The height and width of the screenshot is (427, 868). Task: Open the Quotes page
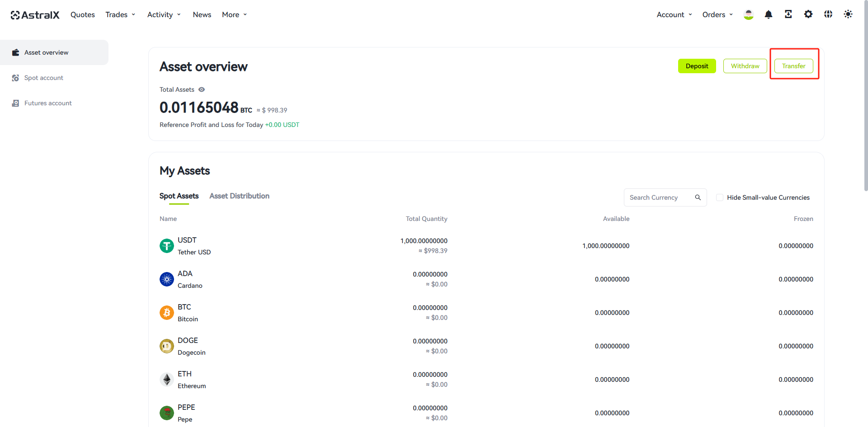pyautogui.click(x=83, y=14)
